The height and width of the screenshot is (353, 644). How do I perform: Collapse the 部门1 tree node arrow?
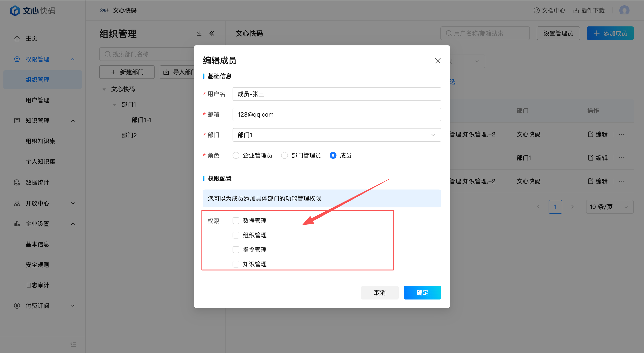(x=115, y=105)
